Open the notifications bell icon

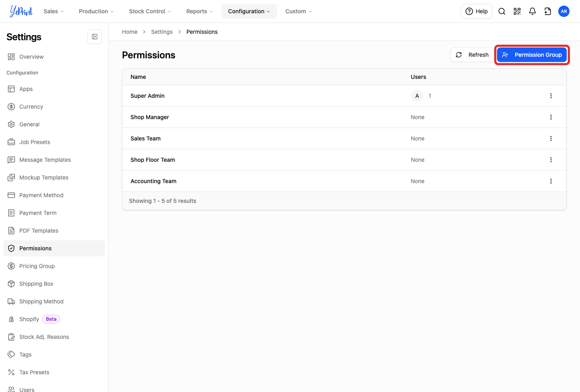[x=532, y=11]
